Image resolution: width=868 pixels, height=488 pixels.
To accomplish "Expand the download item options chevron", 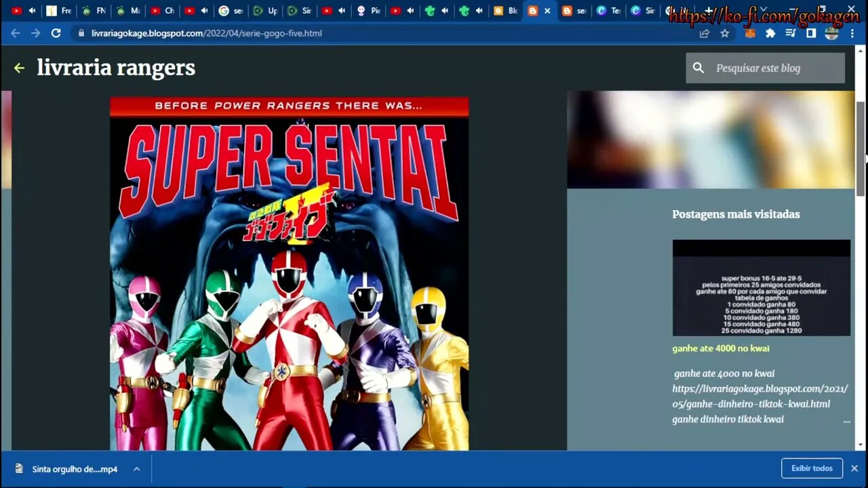I will point(136,469).
